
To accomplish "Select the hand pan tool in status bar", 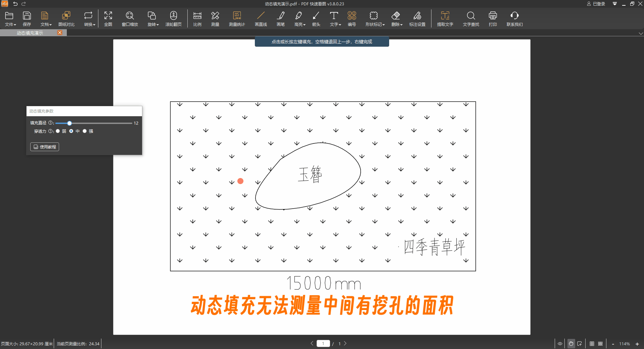I will (x=571, y=344).
